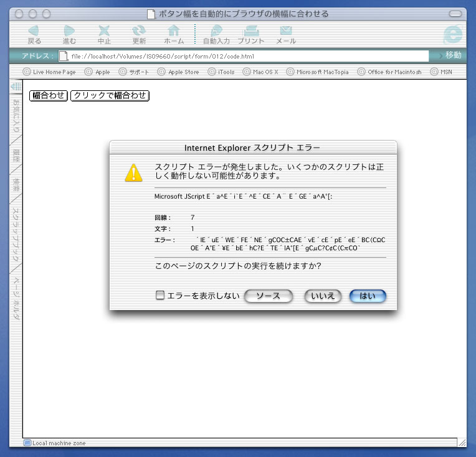Click the クリックで幅合わせ page button
Viewport: 476px width, 457px height.
point(110,95)
